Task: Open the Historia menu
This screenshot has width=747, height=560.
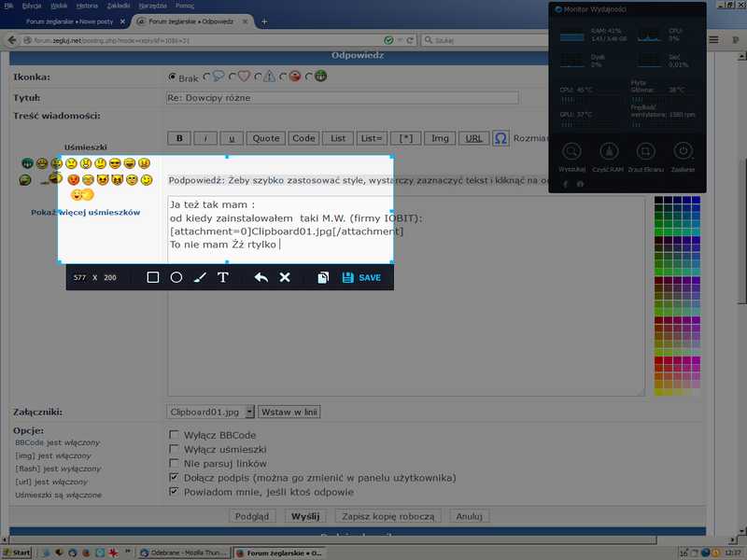Action: tap(86, 6)
